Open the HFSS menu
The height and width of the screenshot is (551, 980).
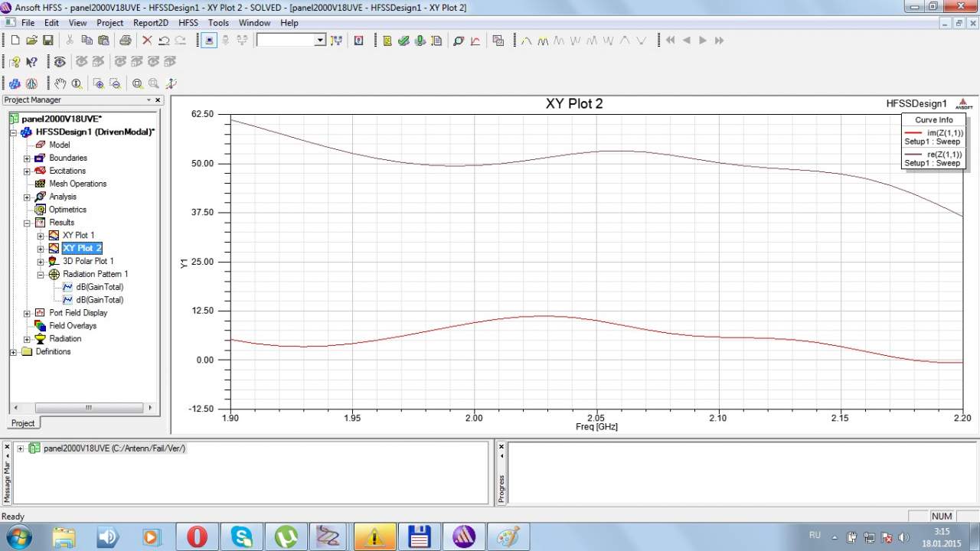188,23
